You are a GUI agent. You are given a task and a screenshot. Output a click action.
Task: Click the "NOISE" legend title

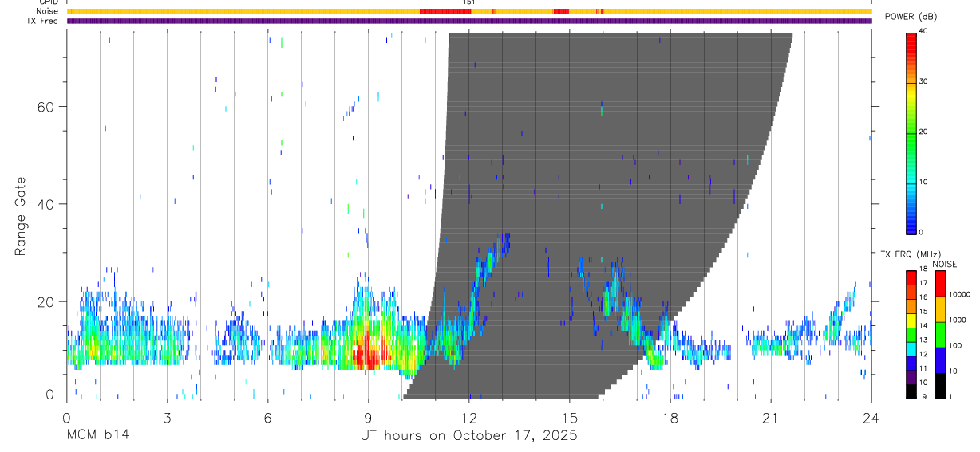[x=945, y=264]
